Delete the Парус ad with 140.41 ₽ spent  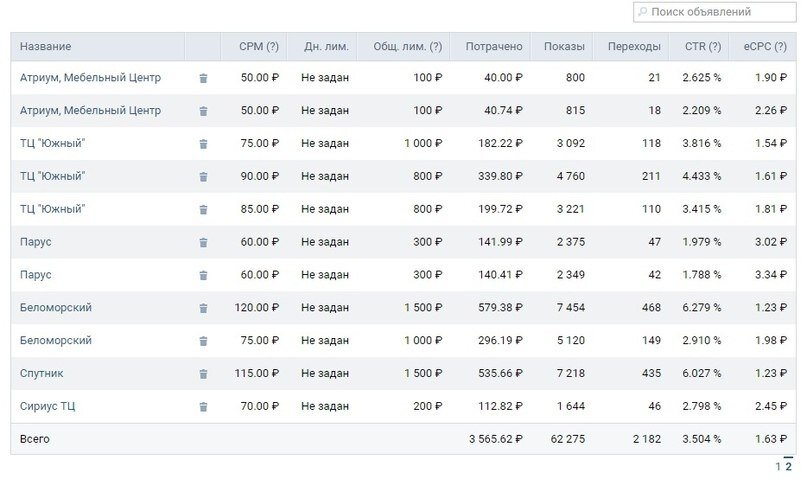point(203,276)
